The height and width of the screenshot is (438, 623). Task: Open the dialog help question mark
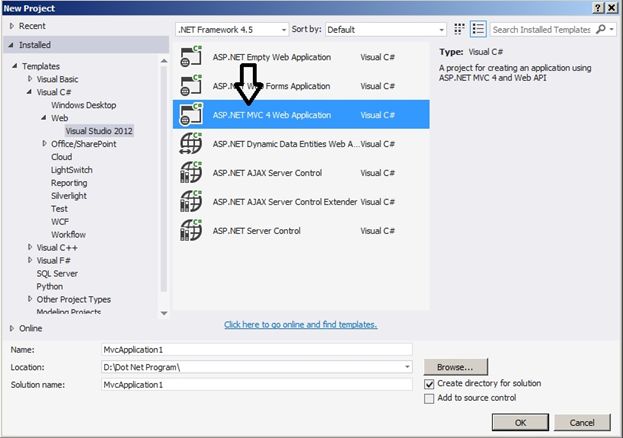pyautogui.click(x=598, y=8)
